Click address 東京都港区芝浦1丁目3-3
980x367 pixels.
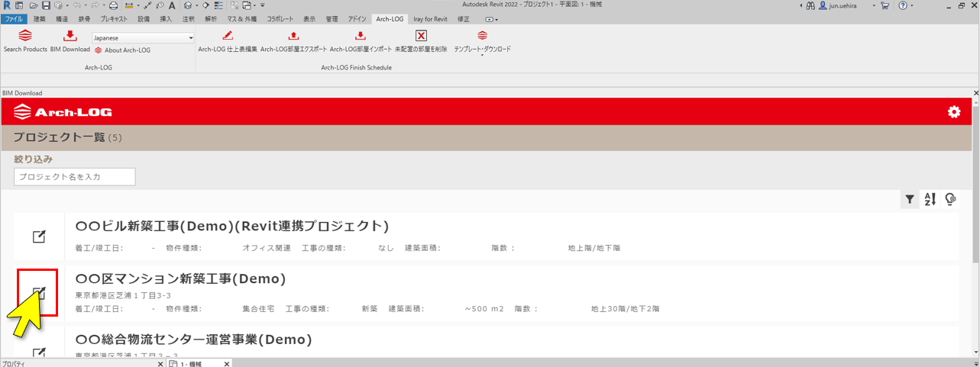pos(123,295)
